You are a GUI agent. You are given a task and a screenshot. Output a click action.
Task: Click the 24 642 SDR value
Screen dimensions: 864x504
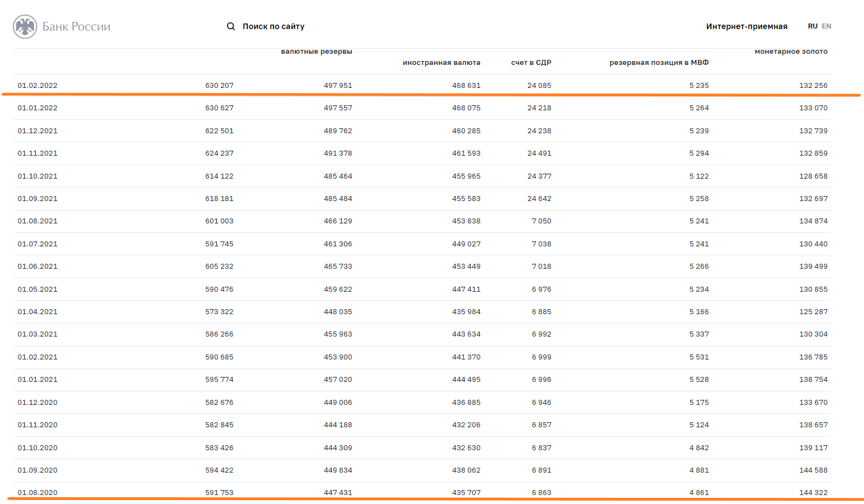click(x=539, y=199)
